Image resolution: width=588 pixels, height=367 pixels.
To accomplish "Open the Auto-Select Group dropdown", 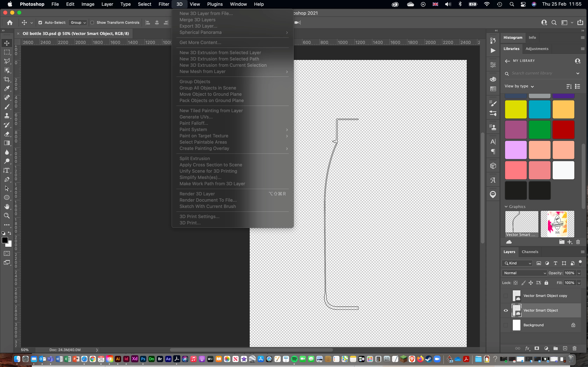I will pyautogui.click(x=78, y=23).
